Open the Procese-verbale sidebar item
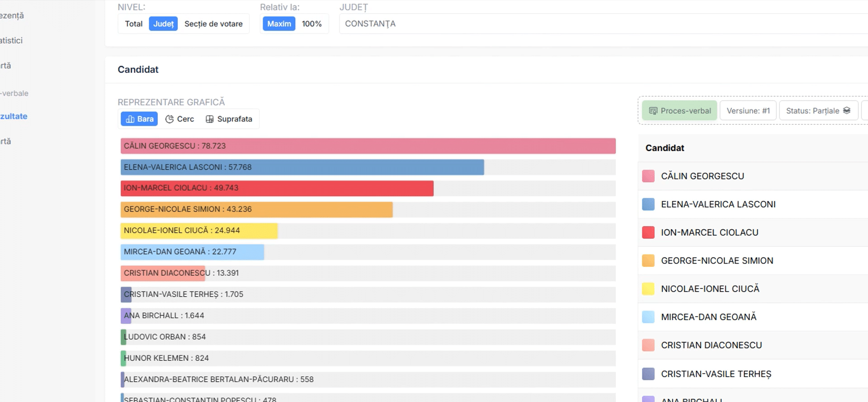This screenshot has height=402, width=868. tap(14, 93)
